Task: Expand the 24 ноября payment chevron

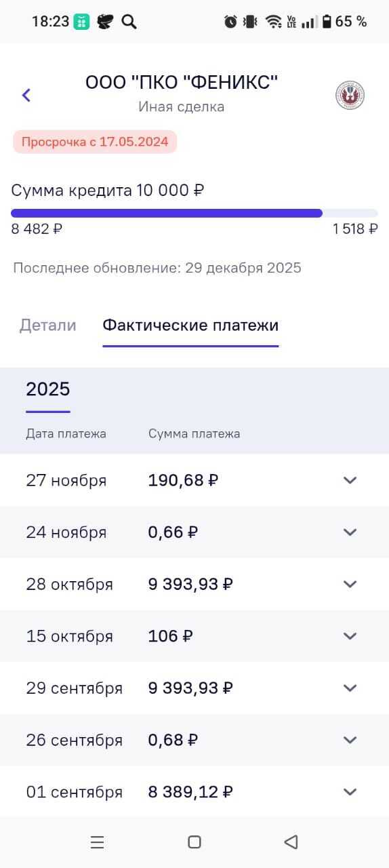Action: 350,532
